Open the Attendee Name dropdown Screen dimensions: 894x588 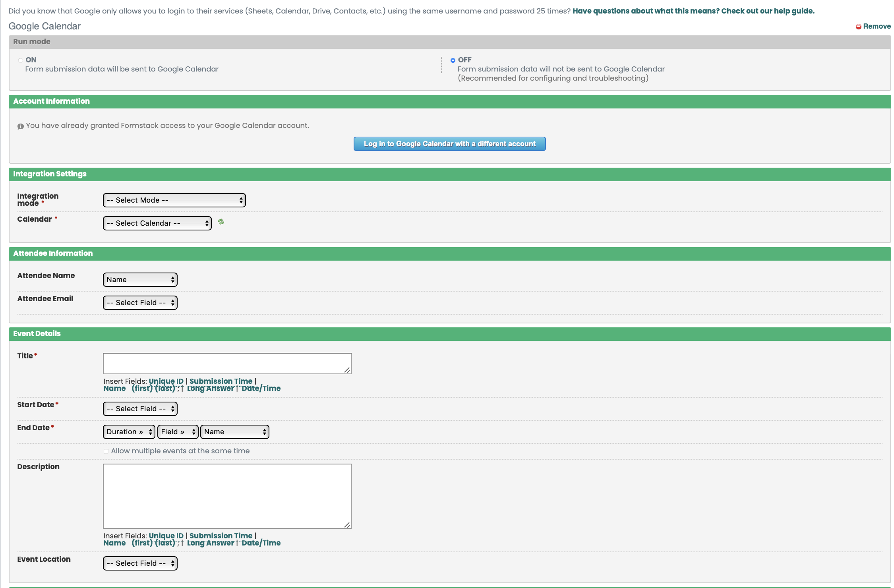click(x=139, y=279)
